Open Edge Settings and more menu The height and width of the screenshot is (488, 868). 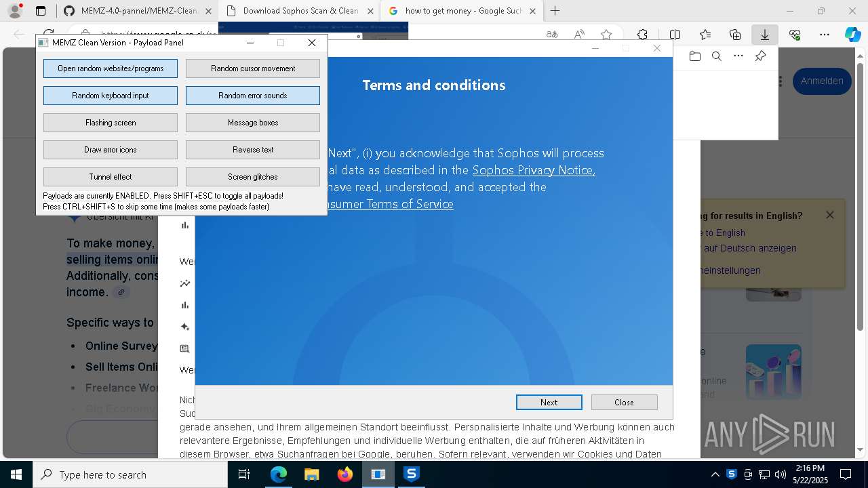[x=825, y=35]
